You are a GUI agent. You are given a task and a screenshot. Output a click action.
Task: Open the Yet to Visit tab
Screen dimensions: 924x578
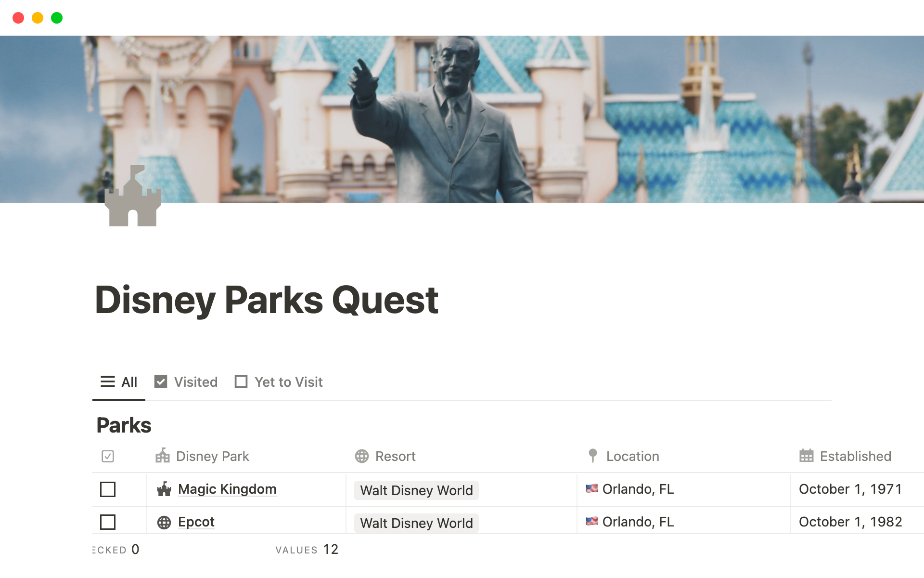coord(279,382)
